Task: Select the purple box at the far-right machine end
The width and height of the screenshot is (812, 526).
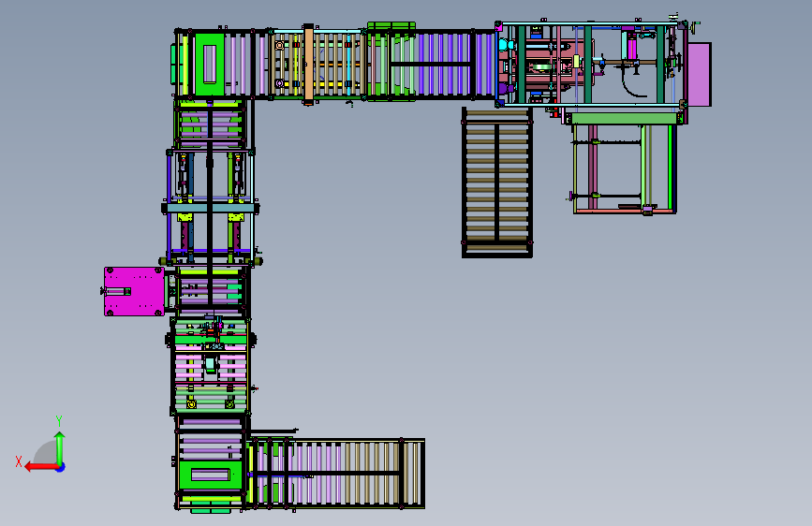Action: point(699,75)
